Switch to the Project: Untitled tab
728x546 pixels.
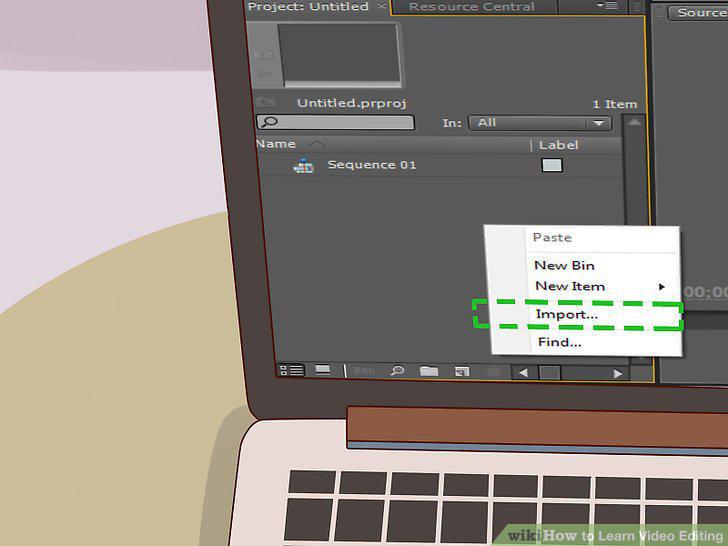click(x=308, y=6)
